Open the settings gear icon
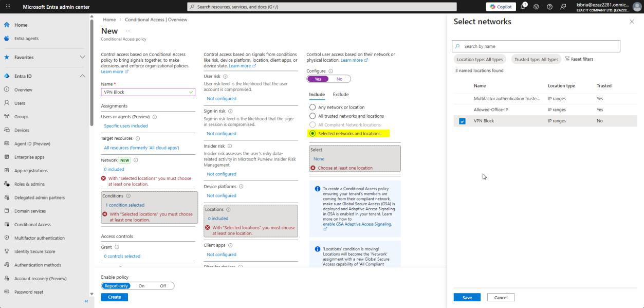Image resolution: width=644 pixels, height=308 pixels. 536,7
